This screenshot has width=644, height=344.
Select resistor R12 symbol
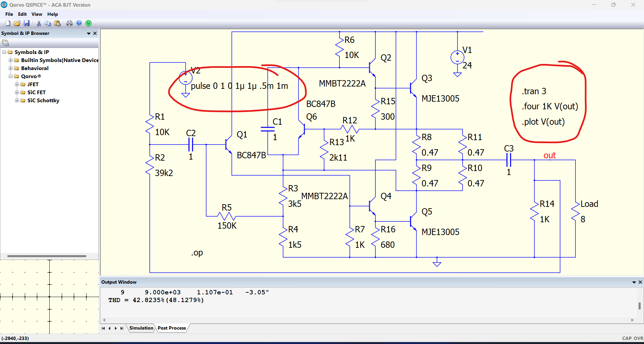(x=350, y=129)
